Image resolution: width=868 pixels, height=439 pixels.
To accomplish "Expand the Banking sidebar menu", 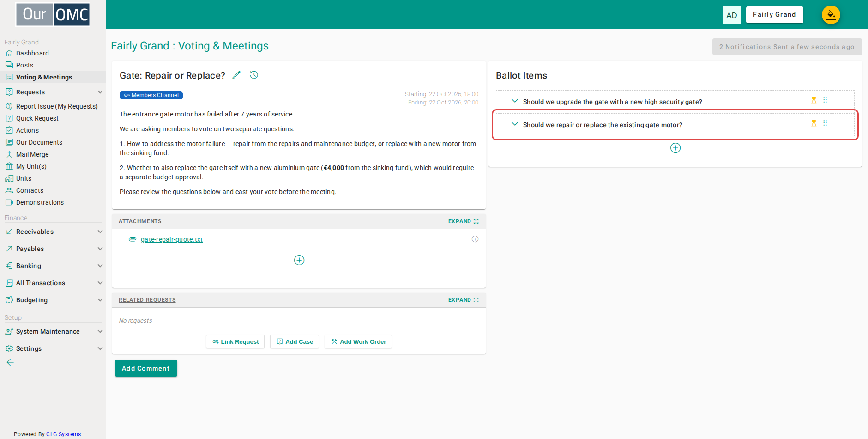I will [100, 266].
